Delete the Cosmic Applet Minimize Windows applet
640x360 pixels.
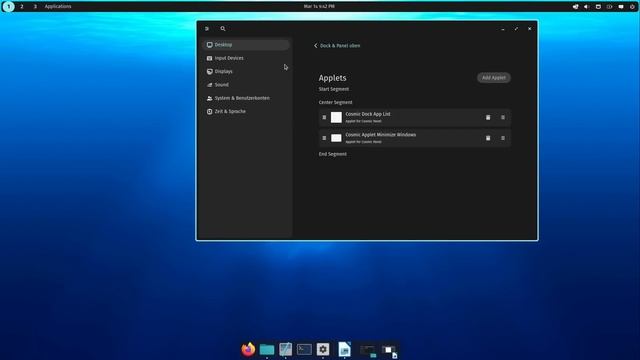[488, 138]
